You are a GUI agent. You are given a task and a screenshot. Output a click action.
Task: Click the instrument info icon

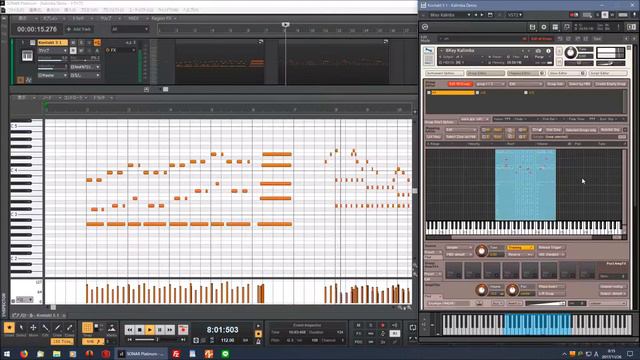(548, 51)
